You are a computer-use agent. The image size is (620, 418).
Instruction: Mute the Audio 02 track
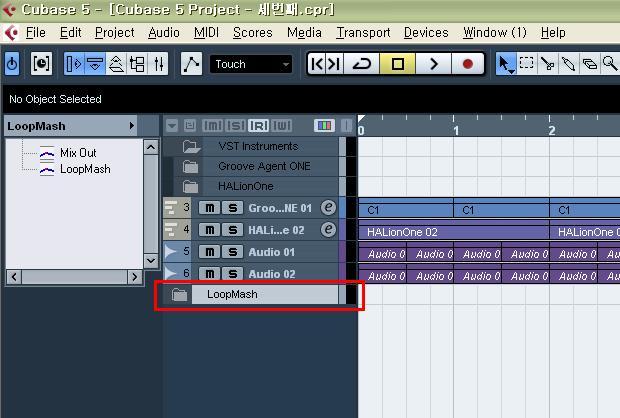[x=210, y=274]
